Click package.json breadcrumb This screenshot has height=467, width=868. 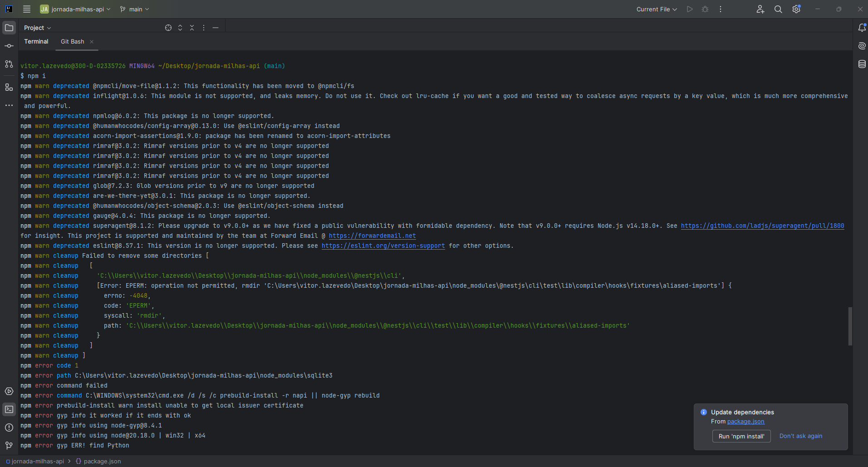[98, 461]
